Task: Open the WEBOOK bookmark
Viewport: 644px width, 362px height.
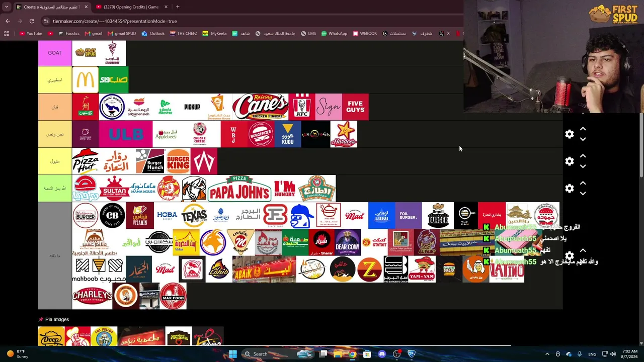Action: click(x=364, y=34)
